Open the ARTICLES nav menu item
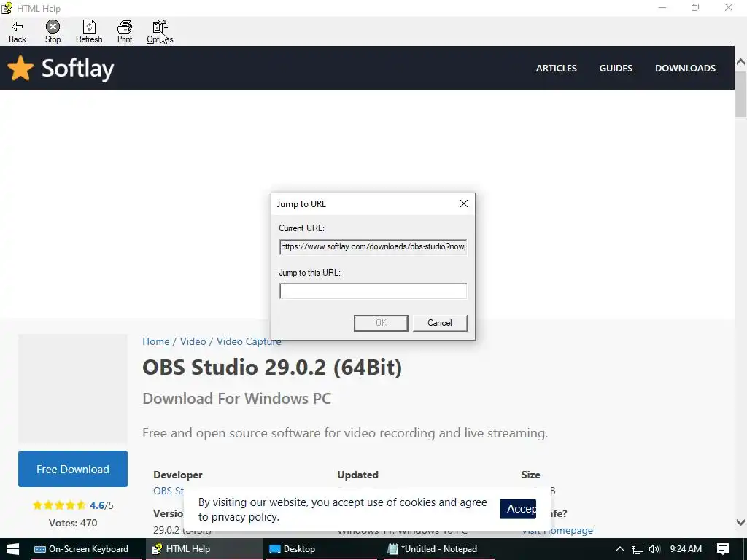The height and width of the screenshot is (560, 747). pyautogui.click(x=556, y=68)
